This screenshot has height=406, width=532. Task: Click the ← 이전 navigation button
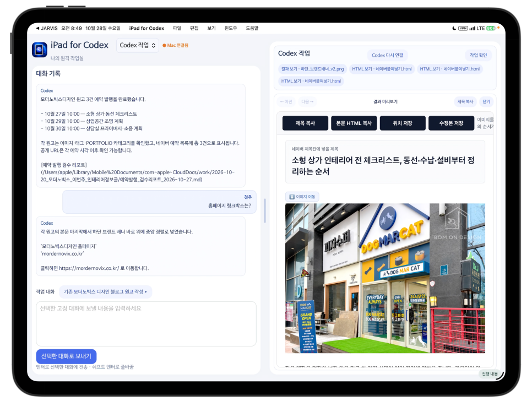click(x=286, y=101)
